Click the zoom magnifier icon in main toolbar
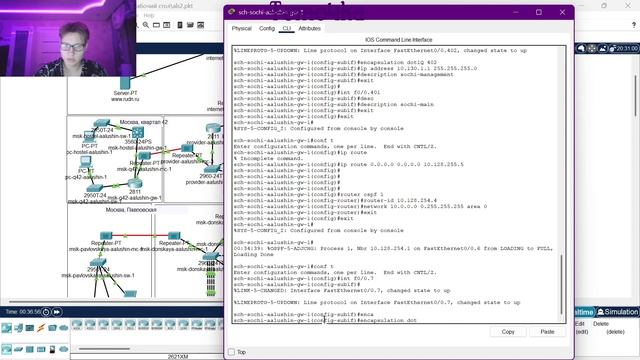 point(146,25)
